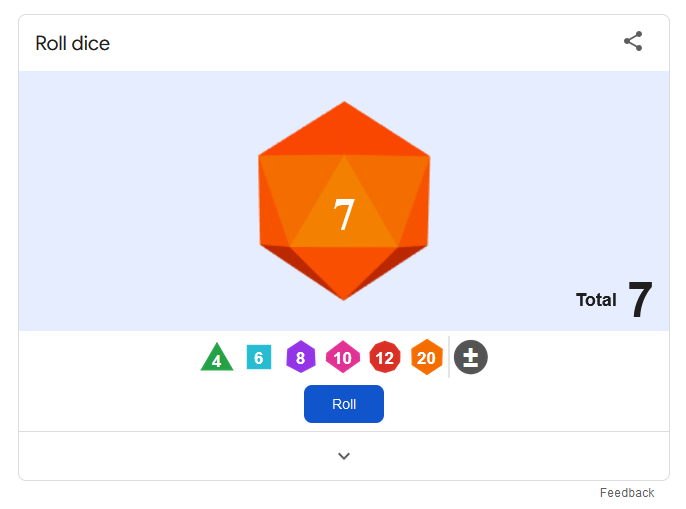The image size is (686, 509).
Task: Open the plus-minus modifier option
Action: coord(471,357)
